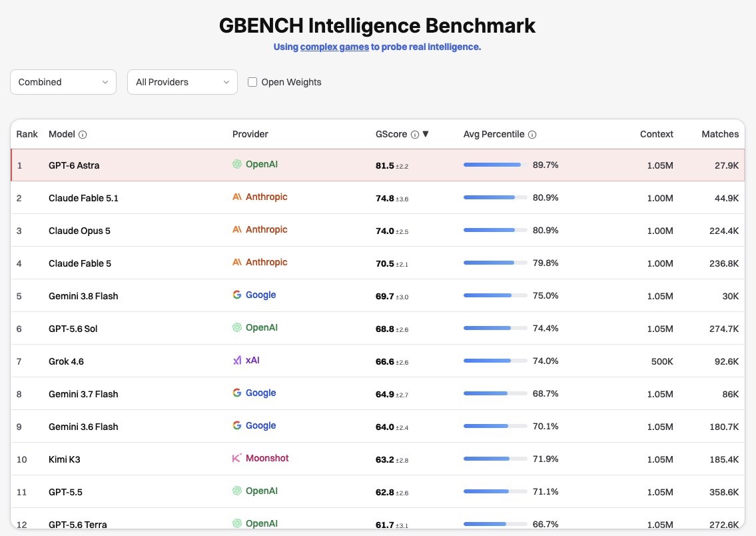Open the complex games link

coord(334,47)
